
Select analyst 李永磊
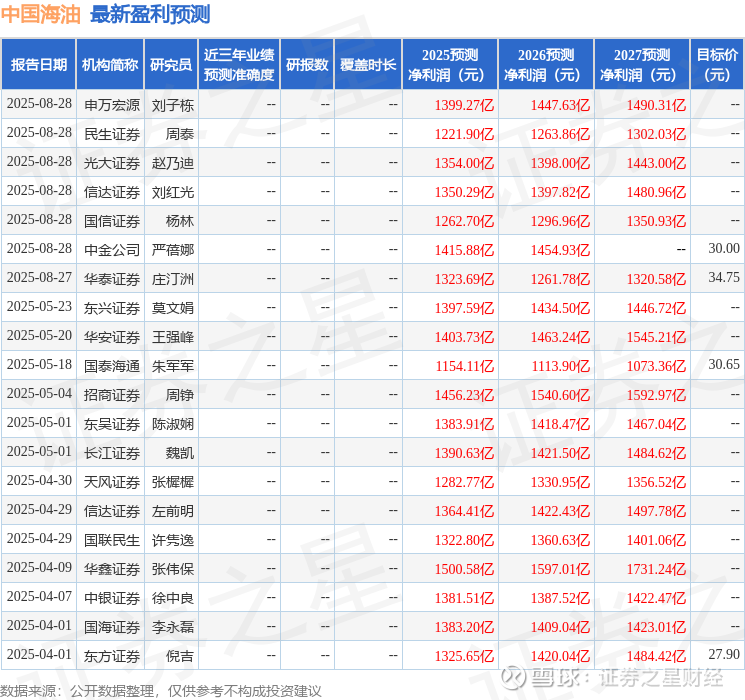click(x=172, y=627)
